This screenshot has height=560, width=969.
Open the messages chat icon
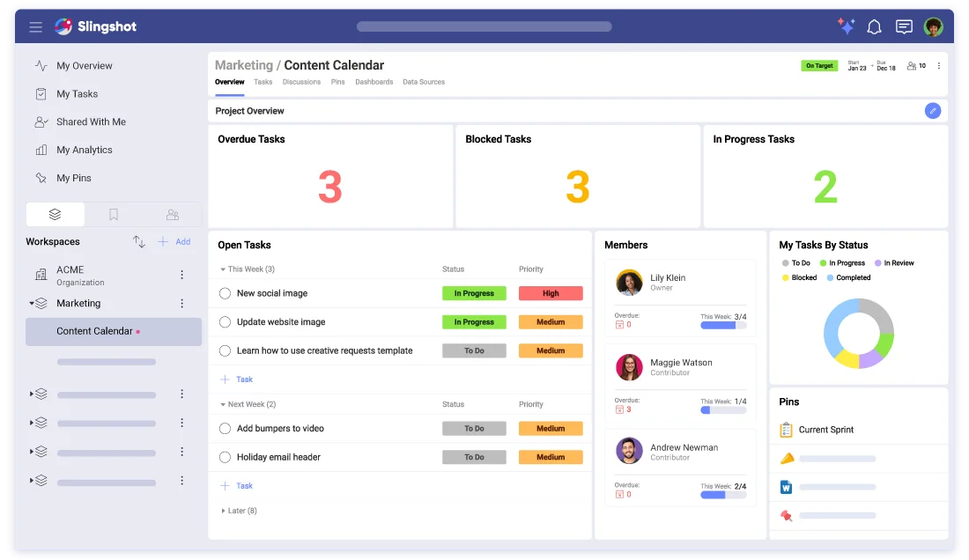pos(904,26)
